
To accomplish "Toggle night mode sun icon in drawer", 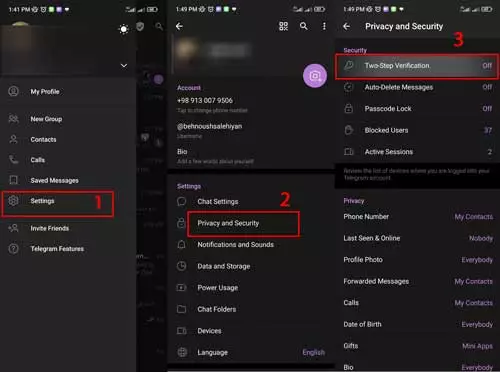I will [124, 29].
